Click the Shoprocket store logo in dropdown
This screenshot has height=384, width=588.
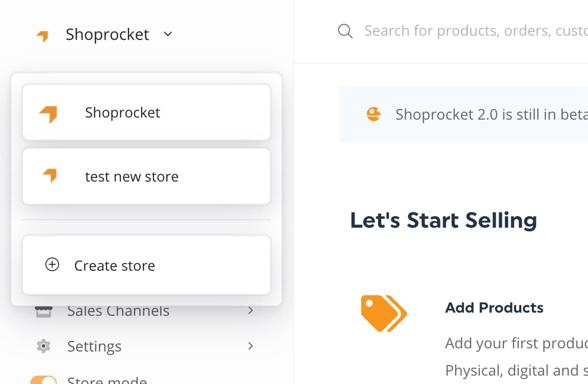pos(48,113)
